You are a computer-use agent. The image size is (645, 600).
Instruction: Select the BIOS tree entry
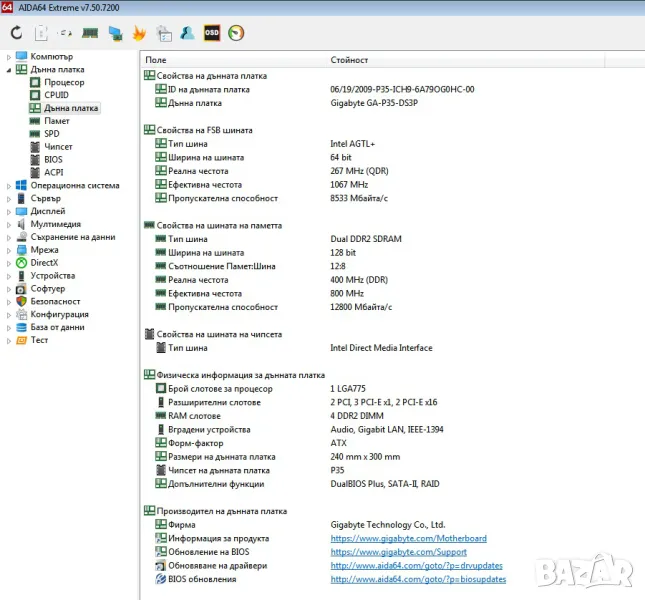[53, 159]
